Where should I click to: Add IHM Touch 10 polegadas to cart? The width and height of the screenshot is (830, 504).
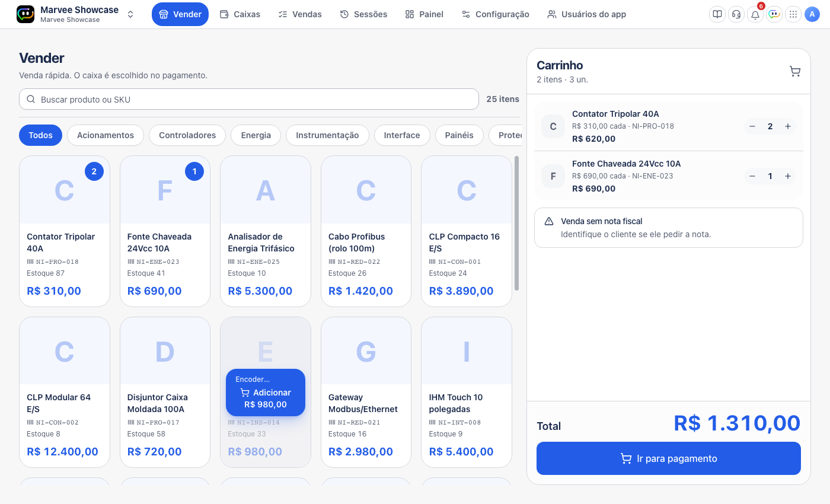[467, 392]
